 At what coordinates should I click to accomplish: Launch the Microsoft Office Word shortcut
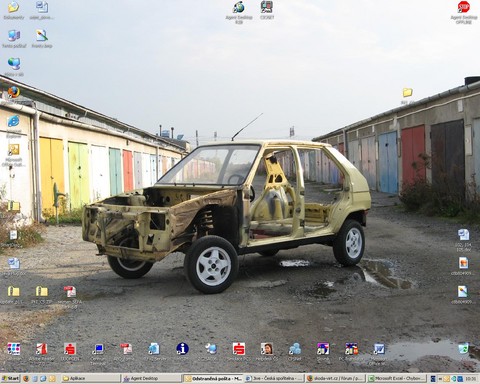(379, 349)
